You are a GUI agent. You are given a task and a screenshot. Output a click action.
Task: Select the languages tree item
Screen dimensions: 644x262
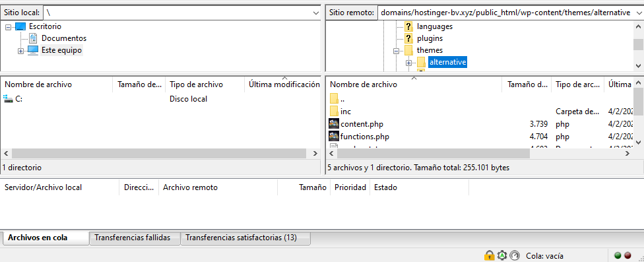[x=435, y=26]
